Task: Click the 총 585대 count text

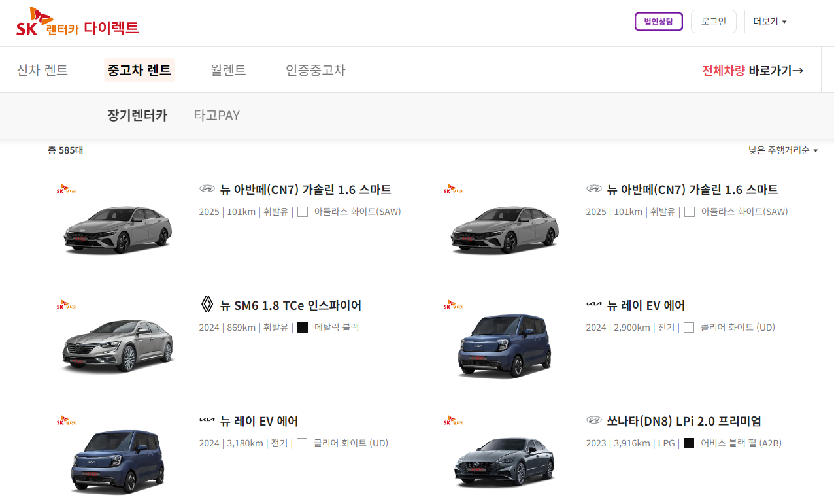Action: click(x=65, y=150)
